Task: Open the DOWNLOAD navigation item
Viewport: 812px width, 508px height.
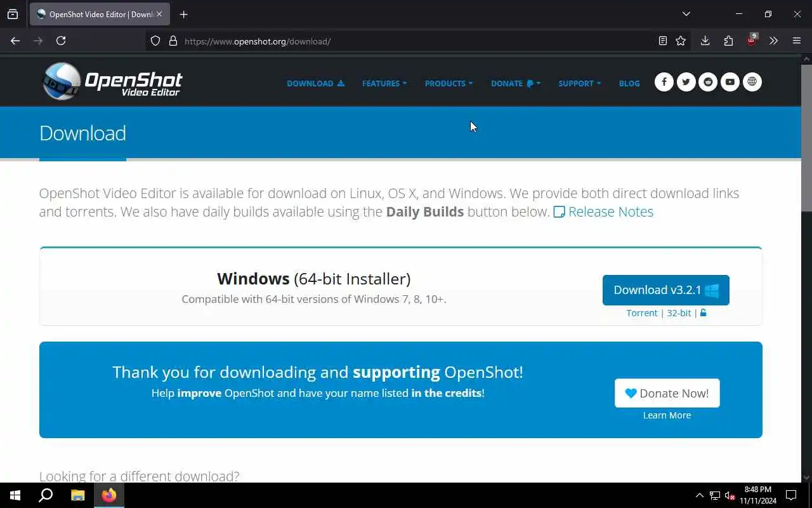Action: (x=315, y=83)
